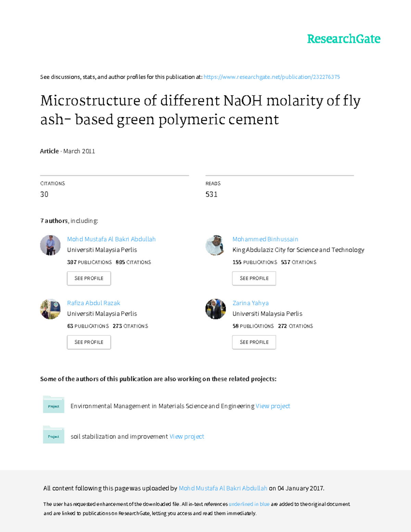Viewport: 411px width, 532px height.
Task: Click the 'underlined in blue' footer link
Action: [249, 504]
